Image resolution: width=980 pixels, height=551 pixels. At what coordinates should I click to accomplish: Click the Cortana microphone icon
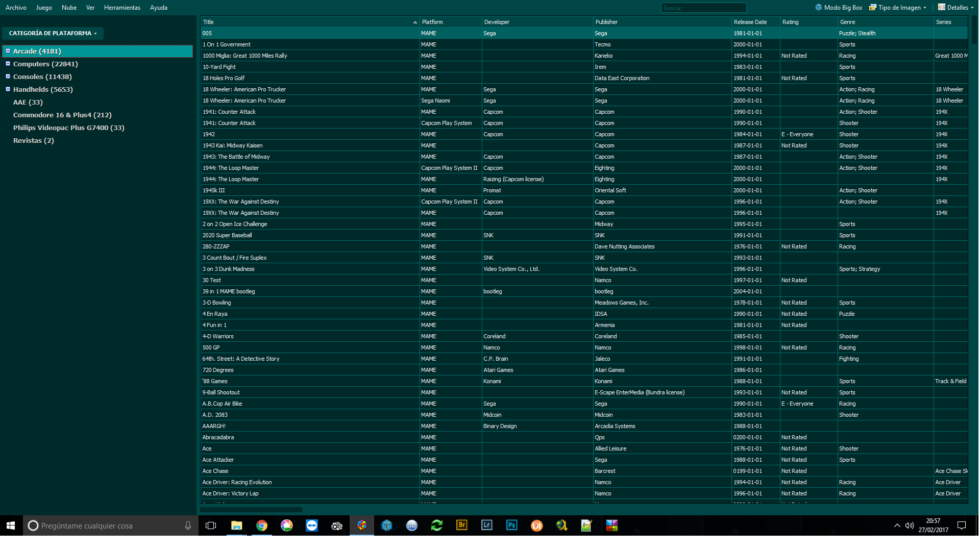click(x=188, y=525)
